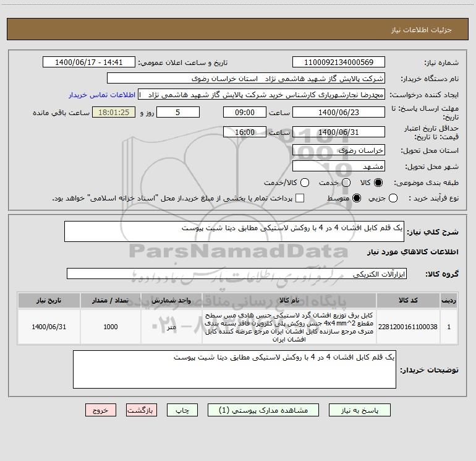Click the quantity cell 1000
The height and width of the screenshot is (461, 476).
tap(111, 327)
